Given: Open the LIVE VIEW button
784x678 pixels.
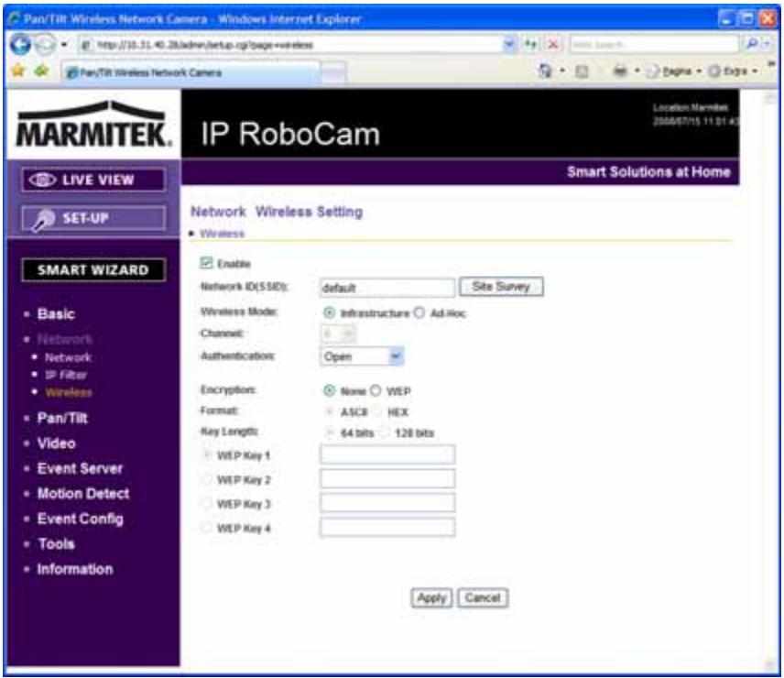Looking at the screenshot, I should point(93,180).
